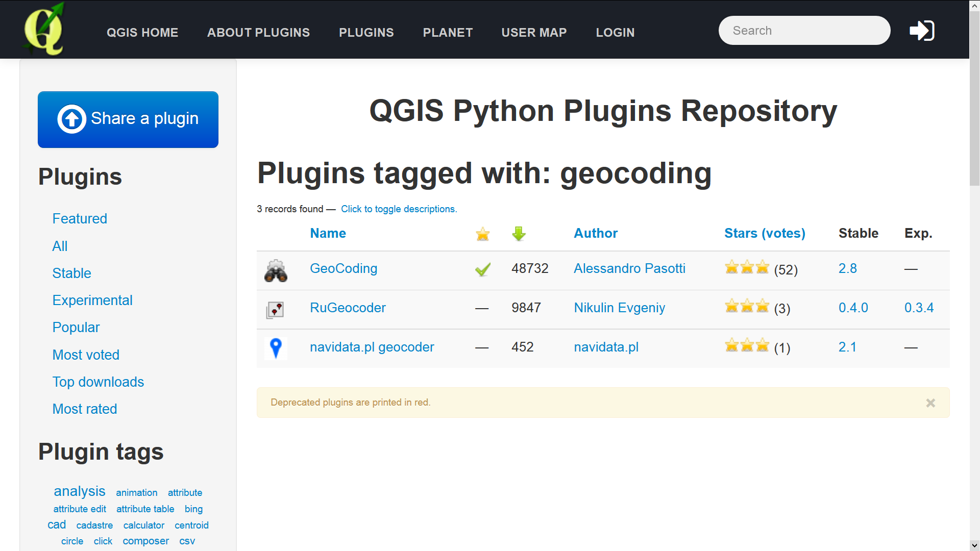980x551 pixels.
Task: Open navidata.pl geocoder version 2.1
Action: pyautogui.click(x=847, y=347)
